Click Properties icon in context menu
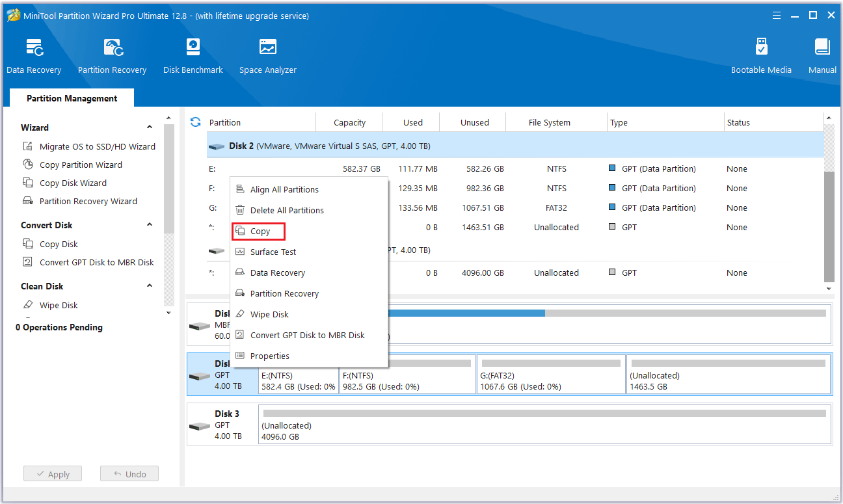The height and width of the screenshot is (504, 843). 240,356
